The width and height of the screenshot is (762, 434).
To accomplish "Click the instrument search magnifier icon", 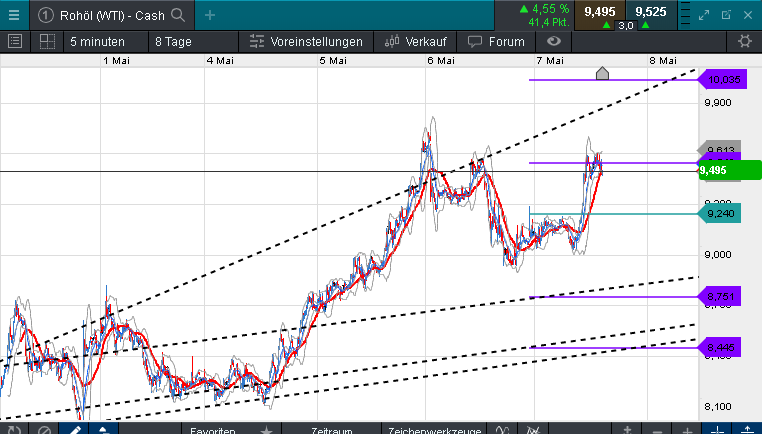I will [178, 15].
